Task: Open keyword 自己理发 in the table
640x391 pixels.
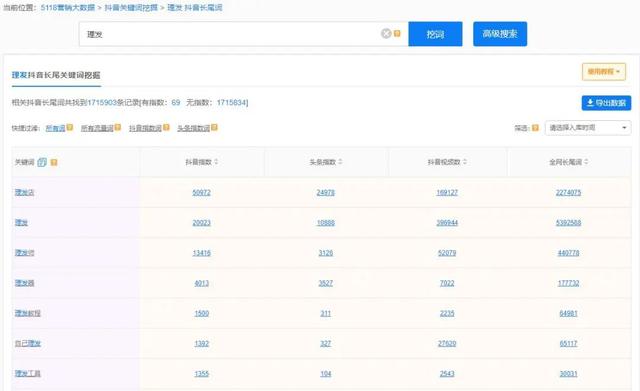Action: click(x=28, y=343)
